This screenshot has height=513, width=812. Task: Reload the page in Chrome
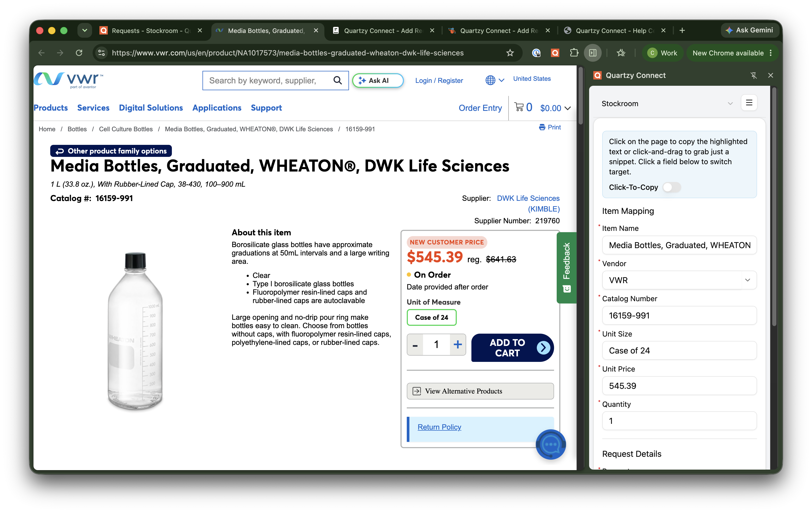(79, 53)
